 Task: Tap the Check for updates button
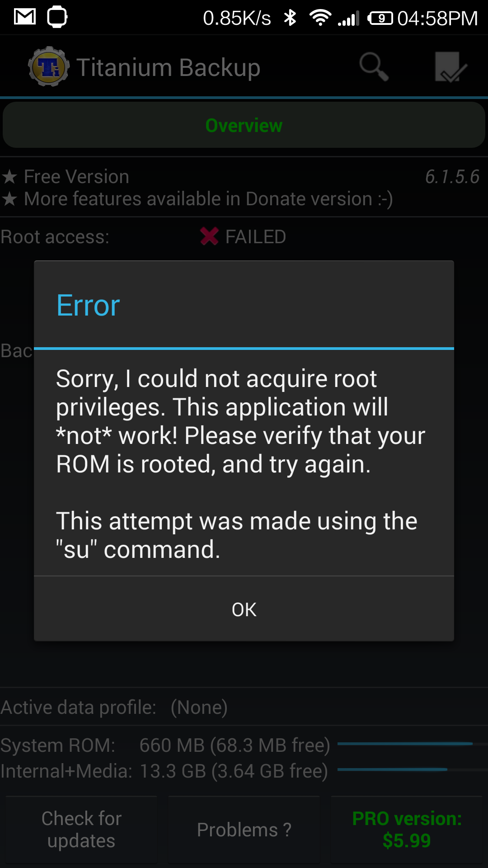point(81,830)
